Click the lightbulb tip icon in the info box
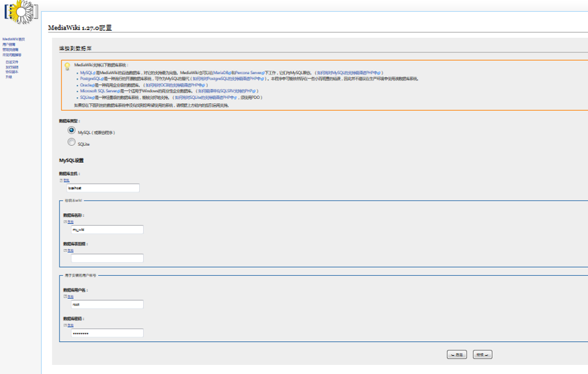Screen dimensions: 588x374 (x=67, y=66)
